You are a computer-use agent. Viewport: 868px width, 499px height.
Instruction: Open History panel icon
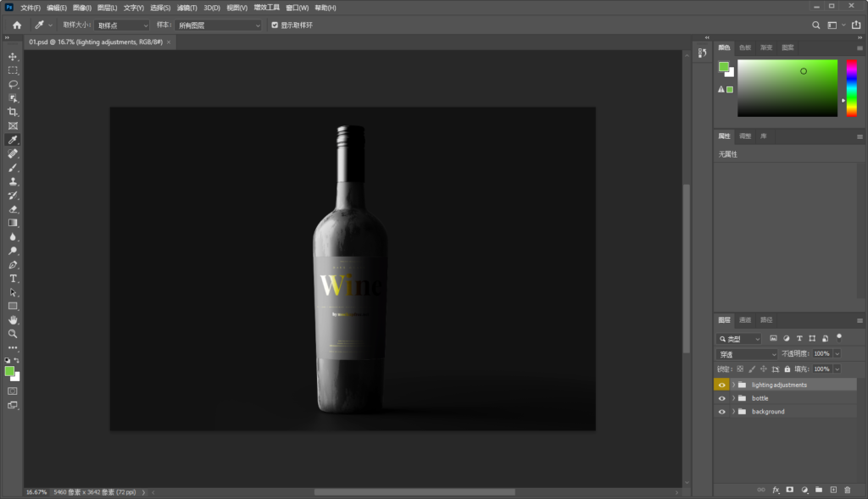tap(702, 53)
